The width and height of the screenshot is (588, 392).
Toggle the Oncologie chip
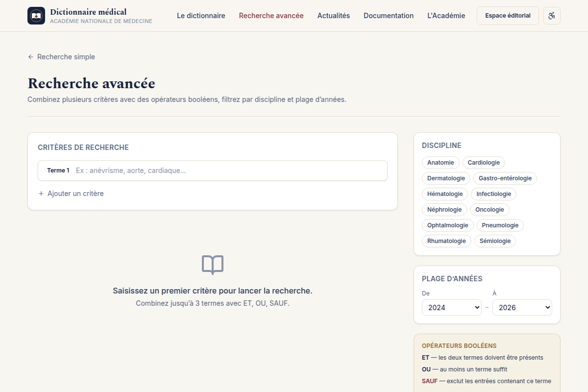(490, 210)
